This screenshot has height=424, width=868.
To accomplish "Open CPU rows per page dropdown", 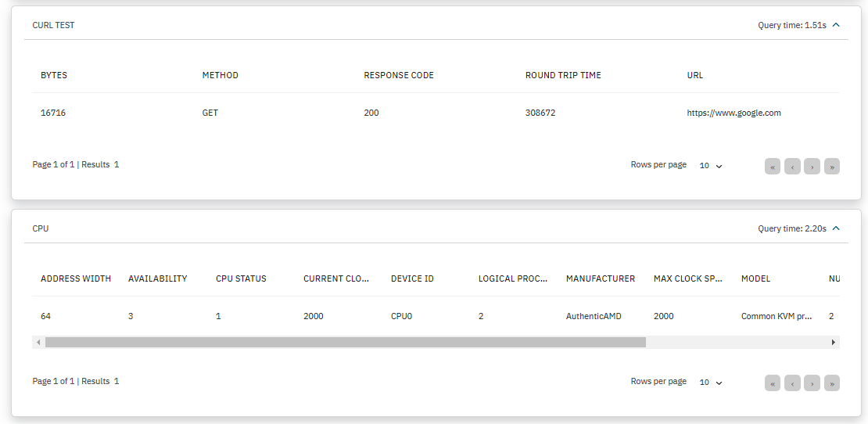I will [711, 383].
